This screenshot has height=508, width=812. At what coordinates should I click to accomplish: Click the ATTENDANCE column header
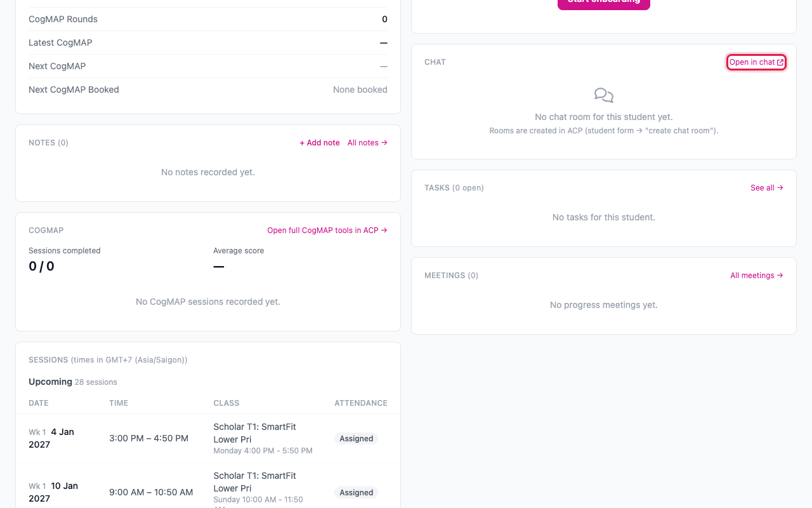pos(361,403)
